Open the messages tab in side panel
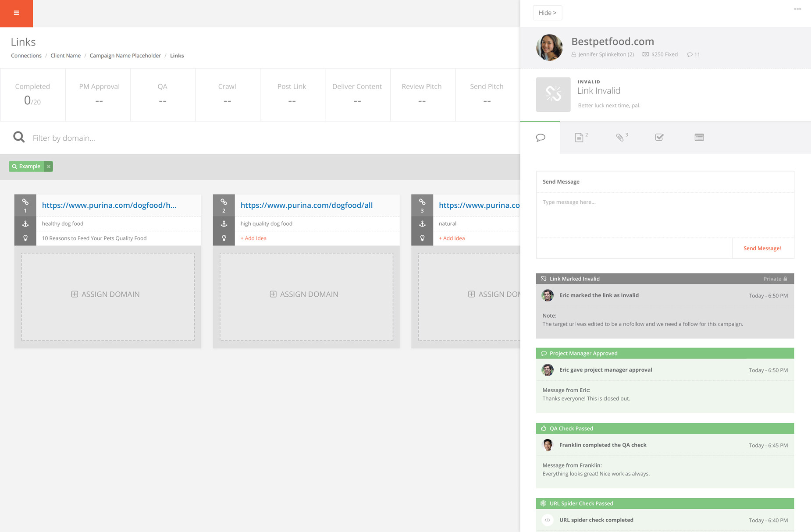The image size is (811, 532). point(540,138)
